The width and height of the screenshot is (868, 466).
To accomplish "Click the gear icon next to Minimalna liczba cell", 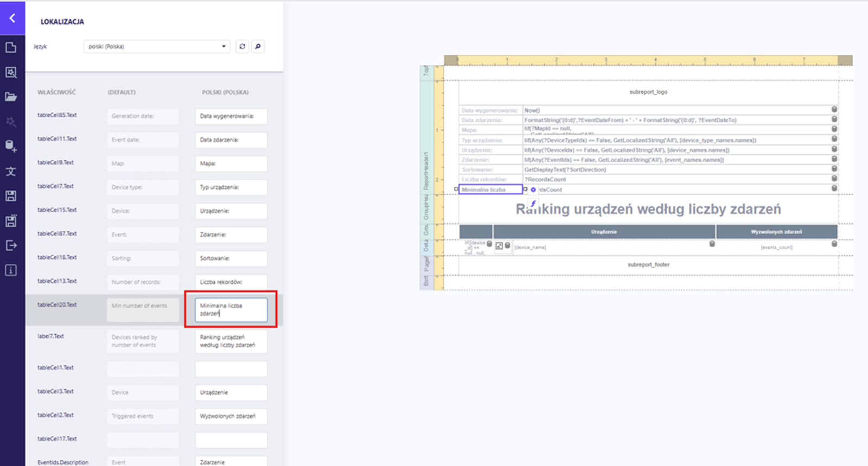I will point(533,190).
